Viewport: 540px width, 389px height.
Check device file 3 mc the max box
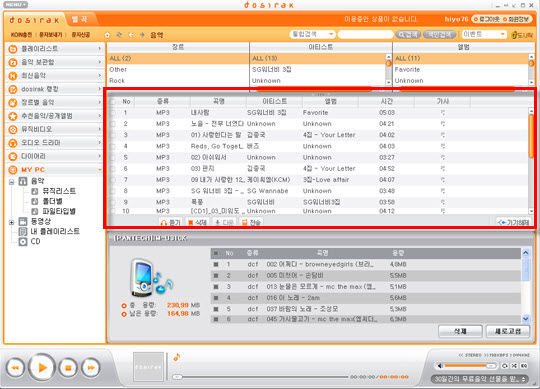click(x=216, y=287)
